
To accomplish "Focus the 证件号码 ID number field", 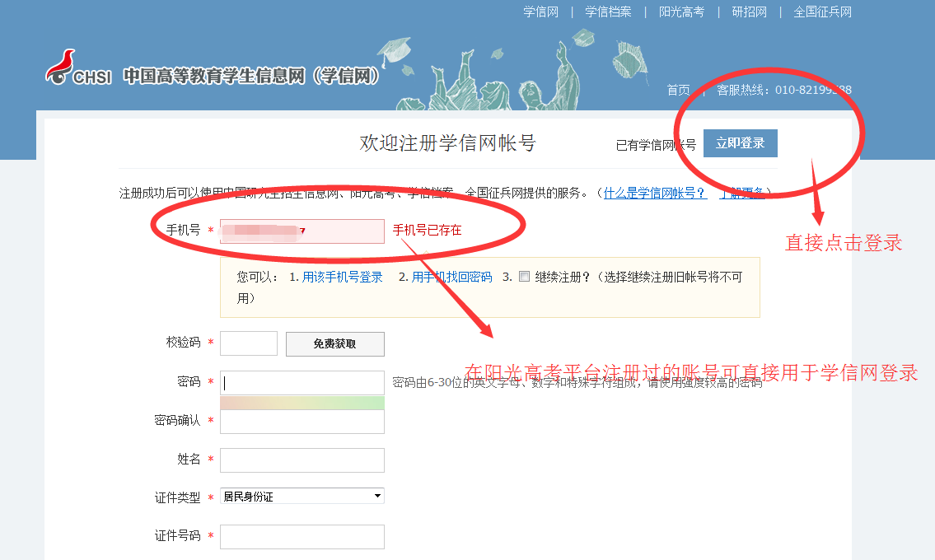I will [302, 537].
